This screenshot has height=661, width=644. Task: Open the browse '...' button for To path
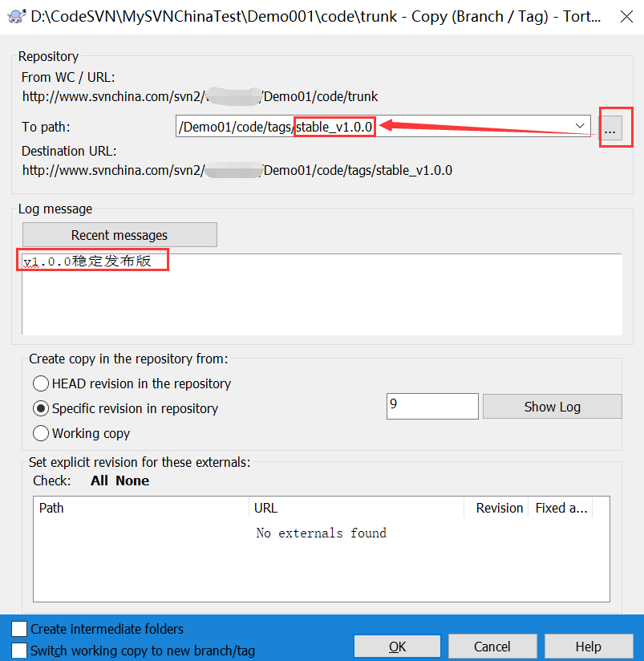610,128
